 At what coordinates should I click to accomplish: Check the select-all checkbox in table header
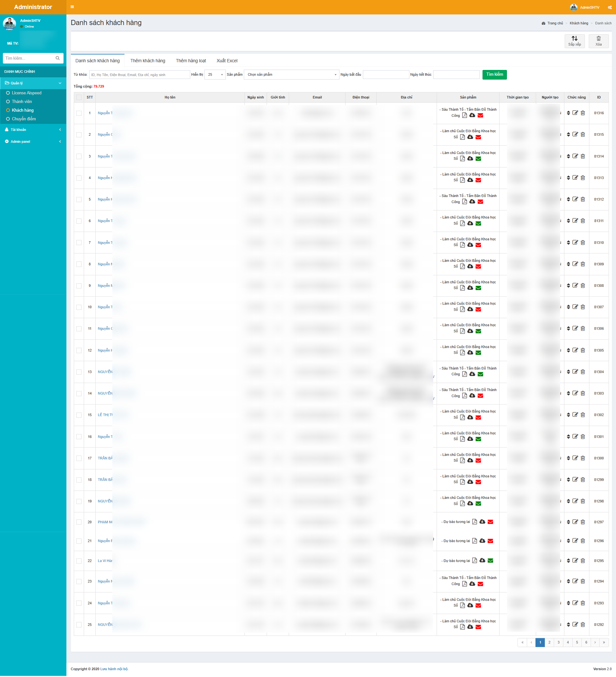point(79,98)
